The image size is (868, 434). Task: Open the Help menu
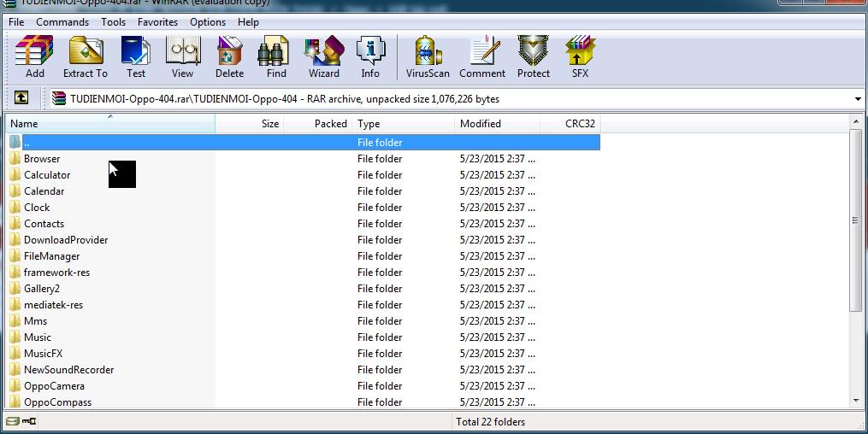click(x=248, y=22)
